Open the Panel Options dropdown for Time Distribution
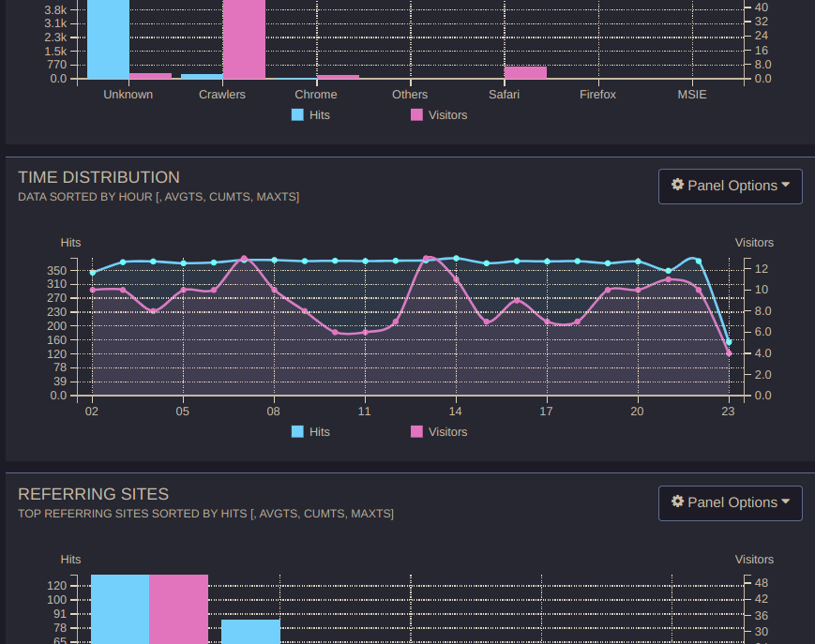The height and width of the screenshot is (644, 815). [x=730, y=186]
